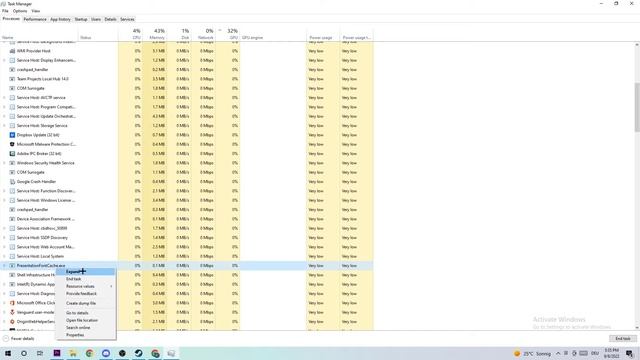The height and width of the screenshot is (360, 640).
Task: Open the Options menu
Action: [20, 11]
